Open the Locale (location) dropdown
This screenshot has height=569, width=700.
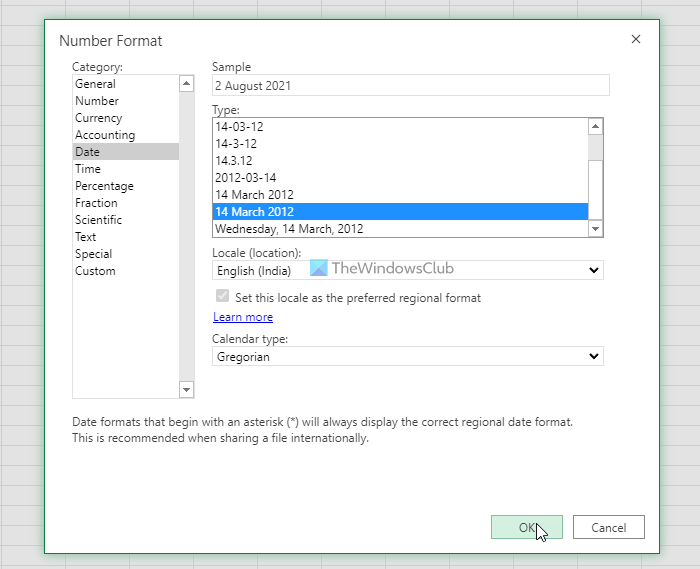coord(408,270)
